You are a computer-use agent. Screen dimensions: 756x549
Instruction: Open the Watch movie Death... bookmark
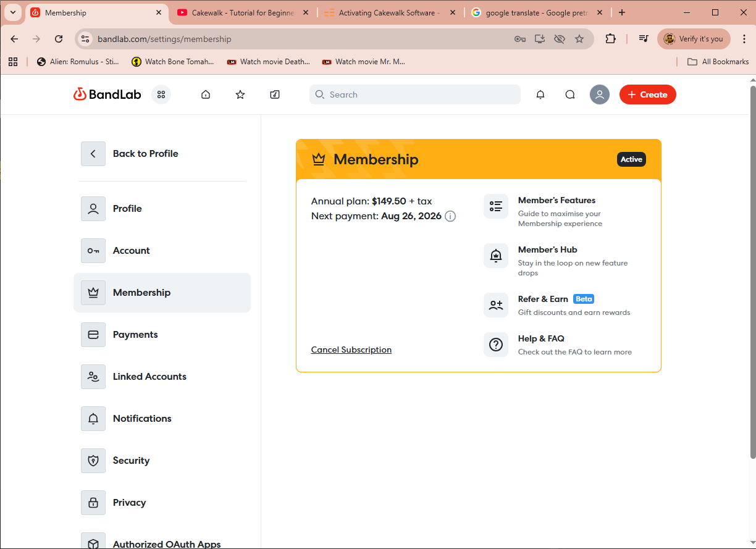click(x=268, y=62)
